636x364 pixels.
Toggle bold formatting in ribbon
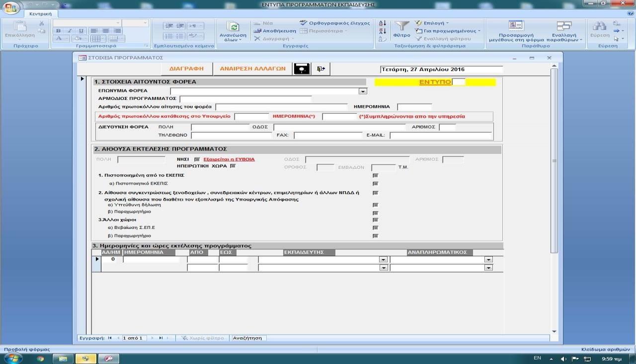(x=58, y=31)
